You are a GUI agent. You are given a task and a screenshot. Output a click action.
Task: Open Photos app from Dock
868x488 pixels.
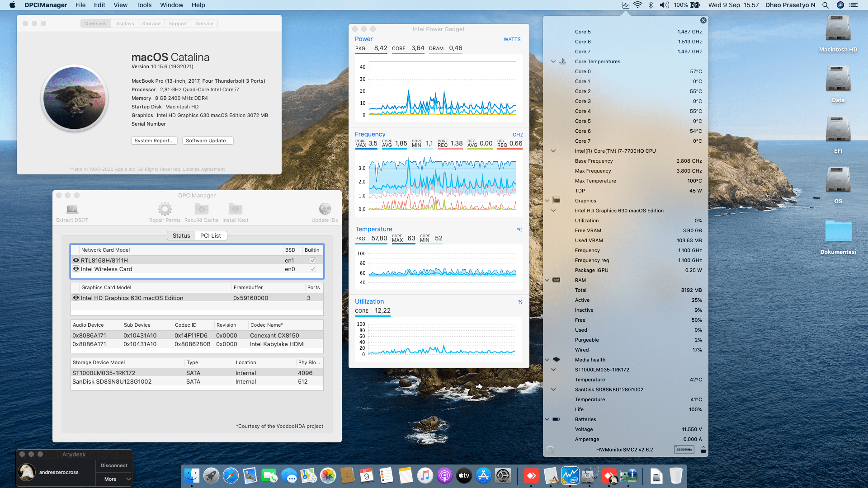pos(328,475)
